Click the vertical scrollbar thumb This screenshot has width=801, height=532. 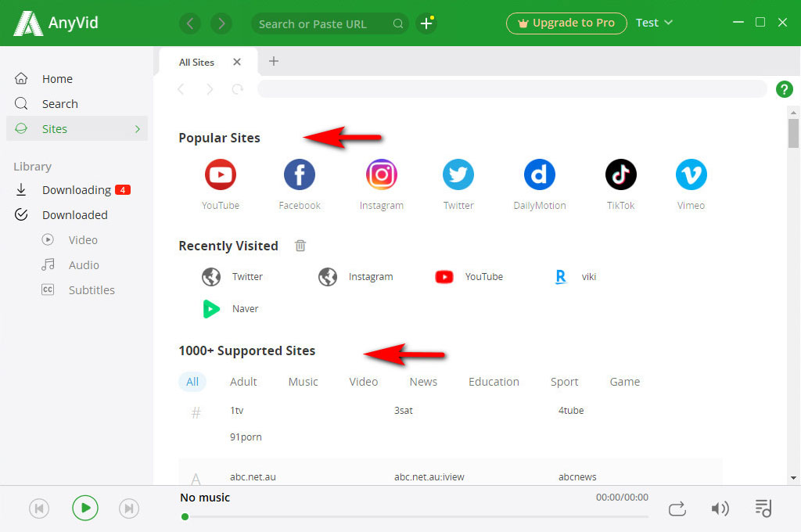pos(793,133)
